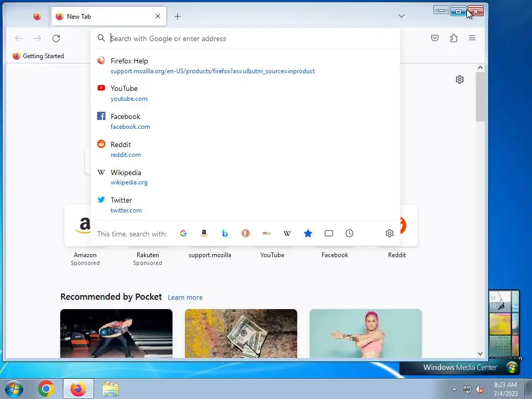Open search settings gear in dropdown

(390, 233)
